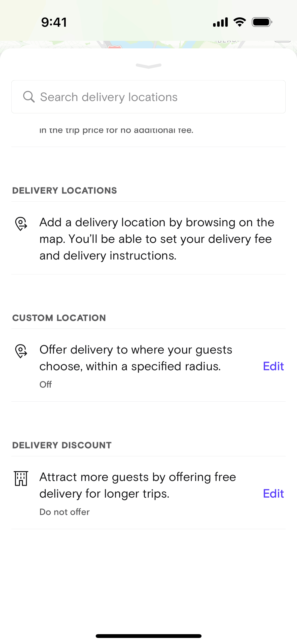
Task: Tap the cellular signal bars icon
Action: coord(220,22)
